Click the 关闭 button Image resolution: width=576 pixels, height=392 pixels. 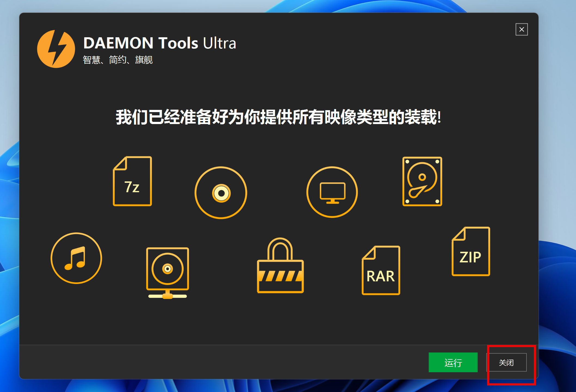coord(506,362)
